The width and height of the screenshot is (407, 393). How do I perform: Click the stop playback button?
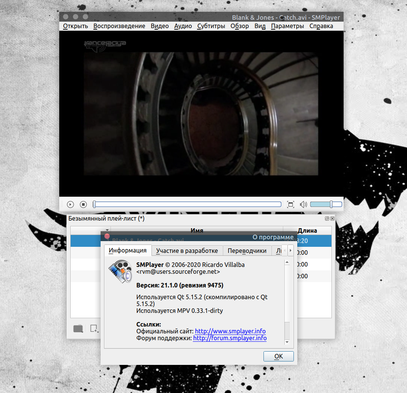click(83, 204)
